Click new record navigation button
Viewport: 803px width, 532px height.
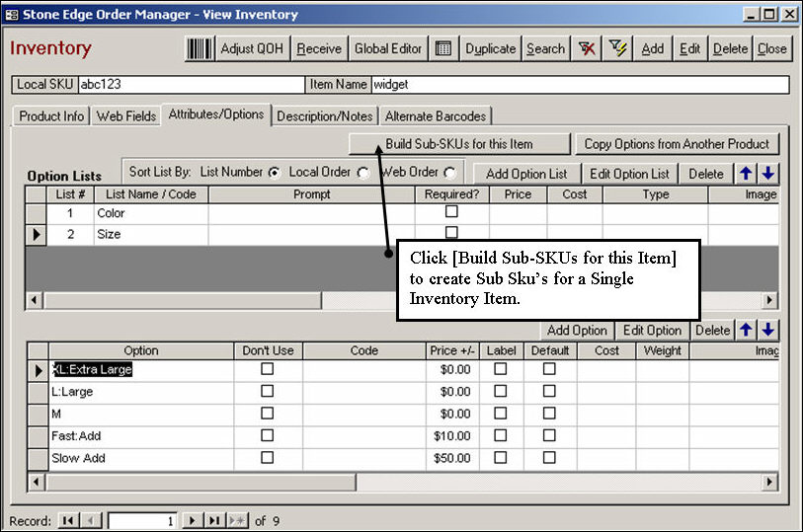click(237, 521)
